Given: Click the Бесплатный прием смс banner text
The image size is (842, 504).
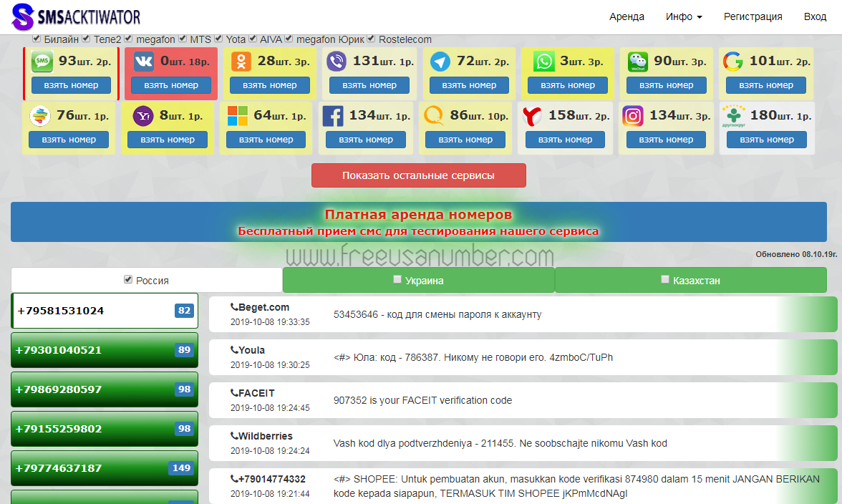Looking at the screenshot, I should (418, 231).
